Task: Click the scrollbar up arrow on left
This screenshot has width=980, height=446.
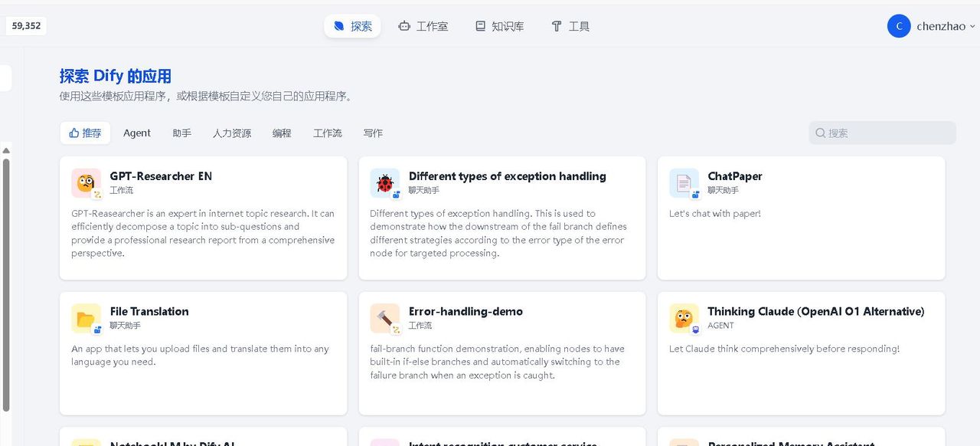Action: pyautogui.click(x=6, y=150)
